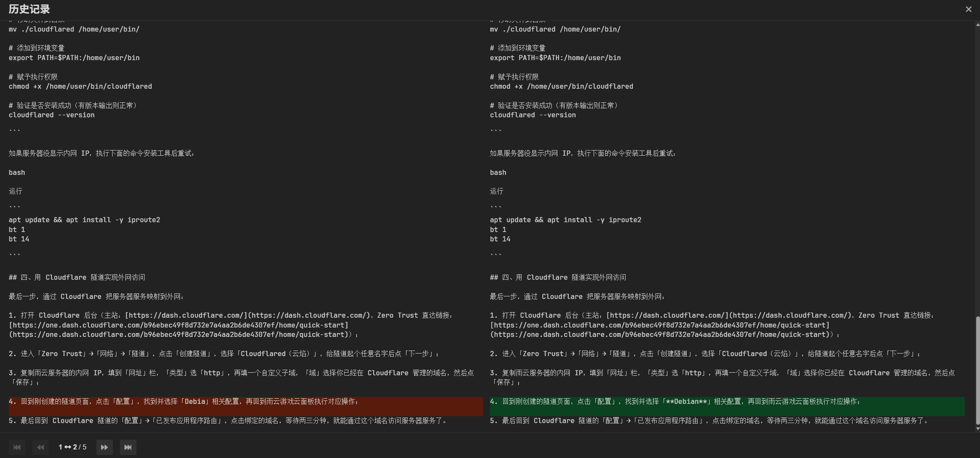Click 'cloudflared --version' in the left pane
The height and width of the screenshot is (458, 980).
(52, 115)
